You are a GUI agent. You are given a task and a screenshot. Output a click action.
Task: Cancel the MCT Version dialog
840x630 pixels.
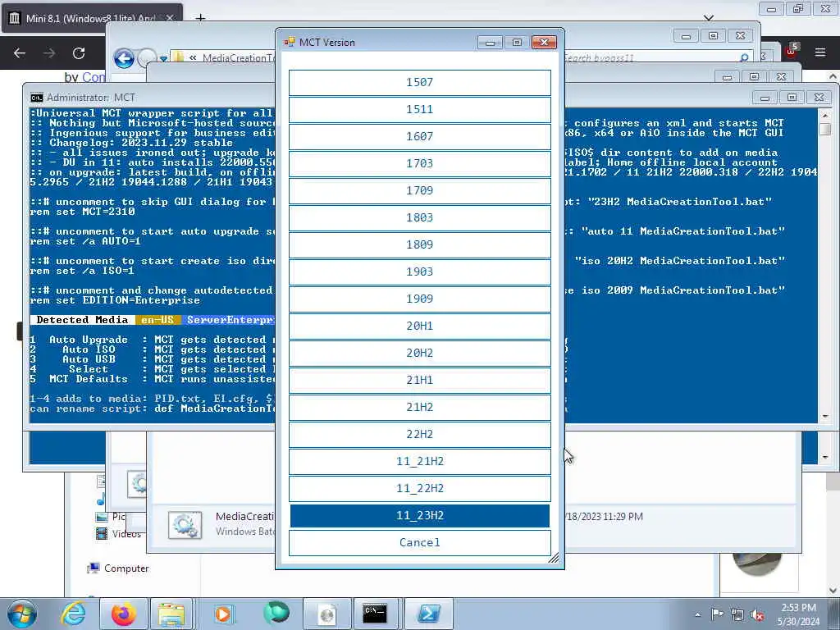point(419,543)
